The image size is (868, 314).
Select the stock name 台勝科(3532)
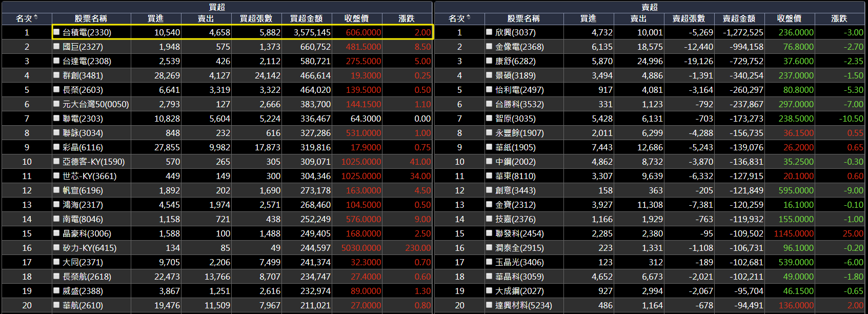pyautogui.click(x=519, y=104)
